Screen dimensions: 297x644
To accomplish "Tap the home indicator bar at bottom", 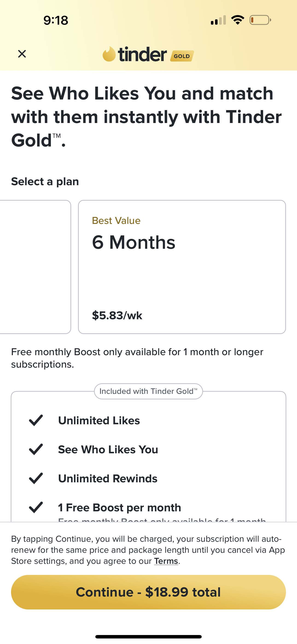I will [x=148, y=636].
